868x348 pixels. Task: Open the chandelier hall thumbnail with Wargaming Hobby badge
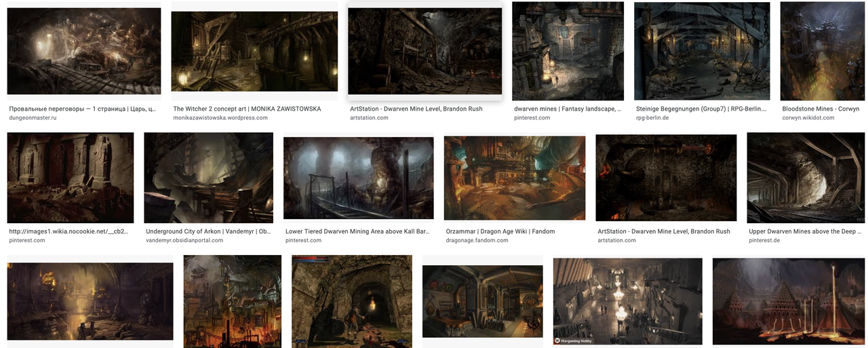627,301
